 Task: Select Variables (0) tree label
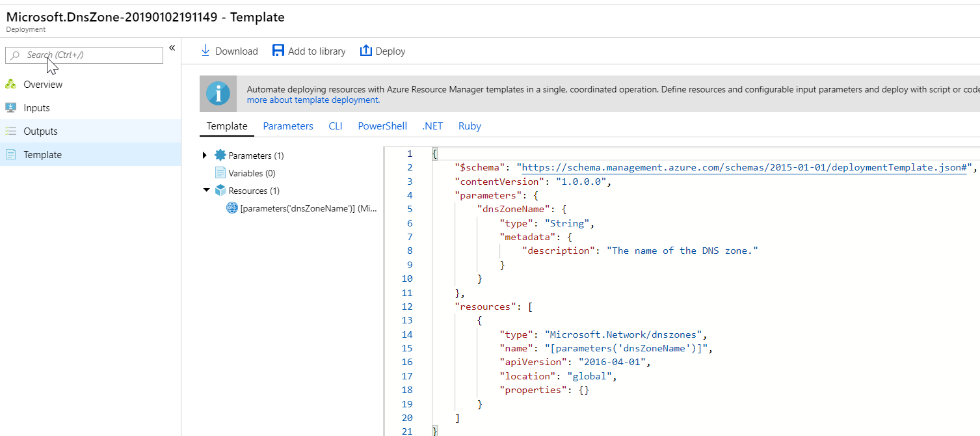252,173
